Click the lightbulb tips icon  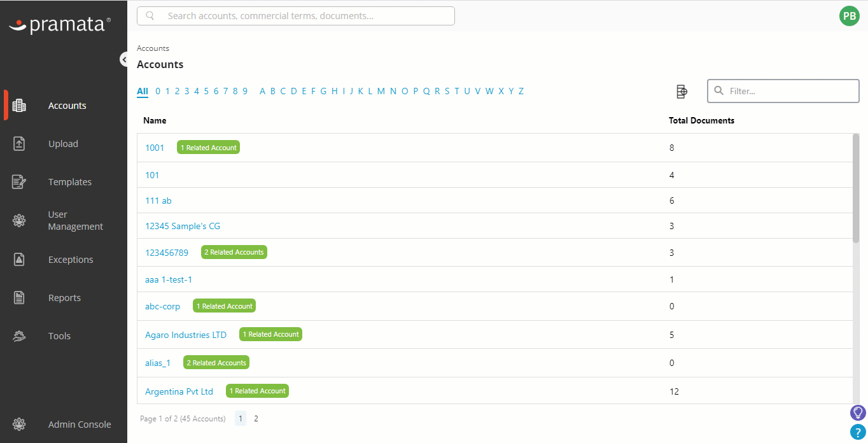point(858,412)
